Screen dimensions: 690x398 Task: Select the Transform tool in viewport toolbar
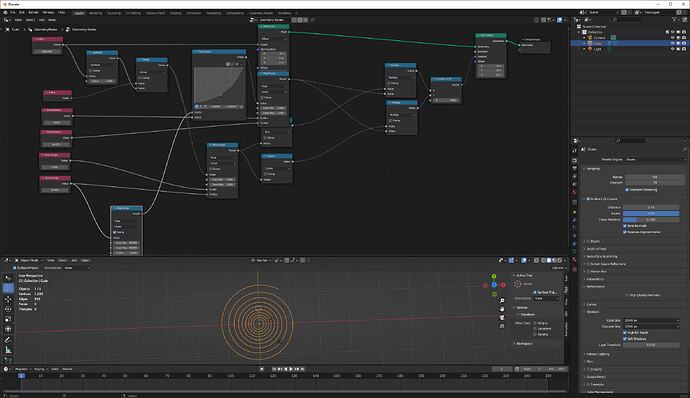(x=8, y=329)
